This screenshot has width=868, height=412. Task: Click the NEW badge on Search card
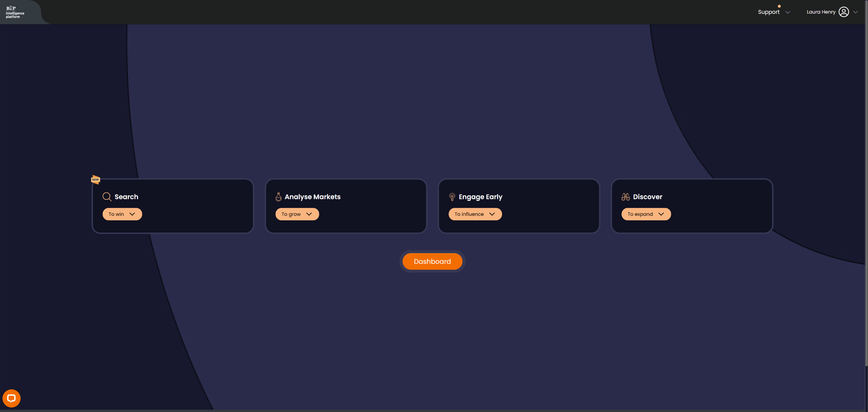(x=96, y=180)
